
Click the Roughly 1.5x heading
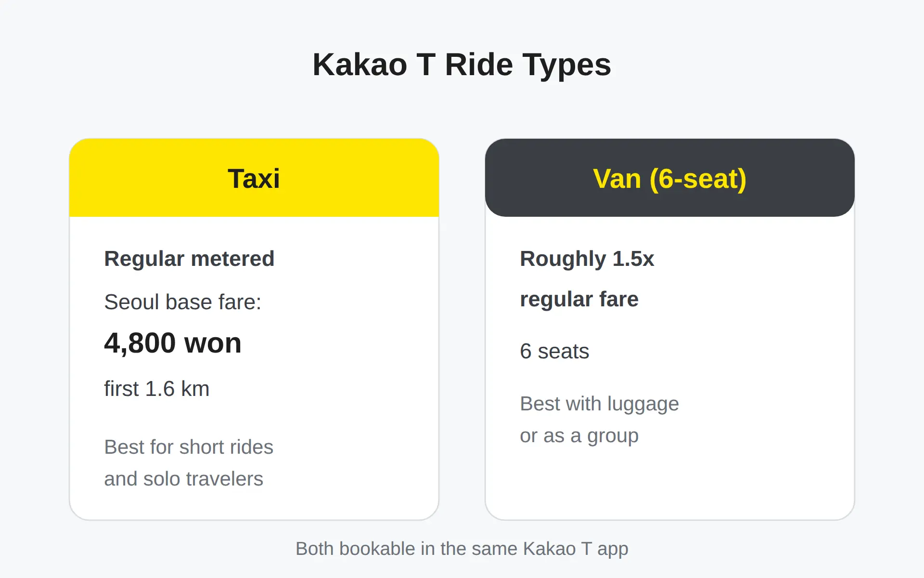click(587, 259)
